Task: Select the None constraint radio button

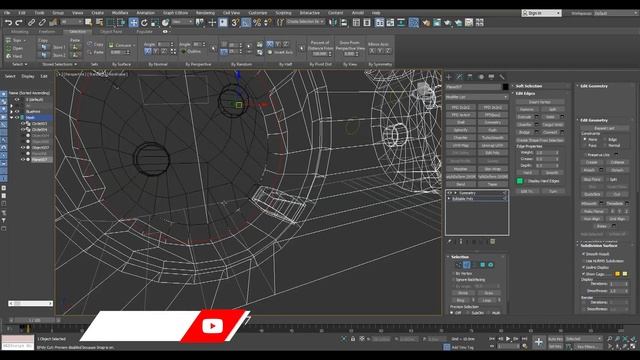Action: [584, 139]
